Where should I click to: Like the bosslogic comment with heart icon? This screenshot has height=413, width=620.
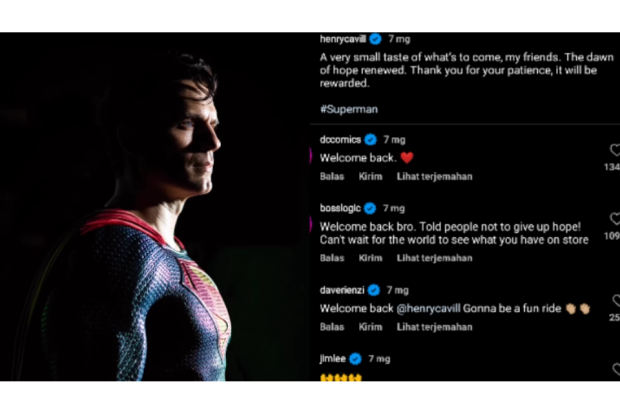pyautogui.click(x=615, y=219)
